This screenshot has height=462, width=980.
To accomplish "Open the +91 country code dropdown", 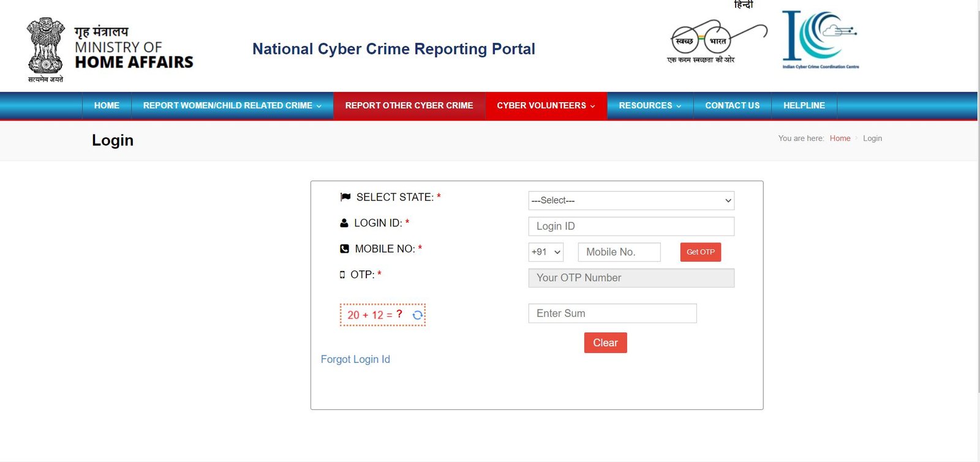I will tap(546, 252).
